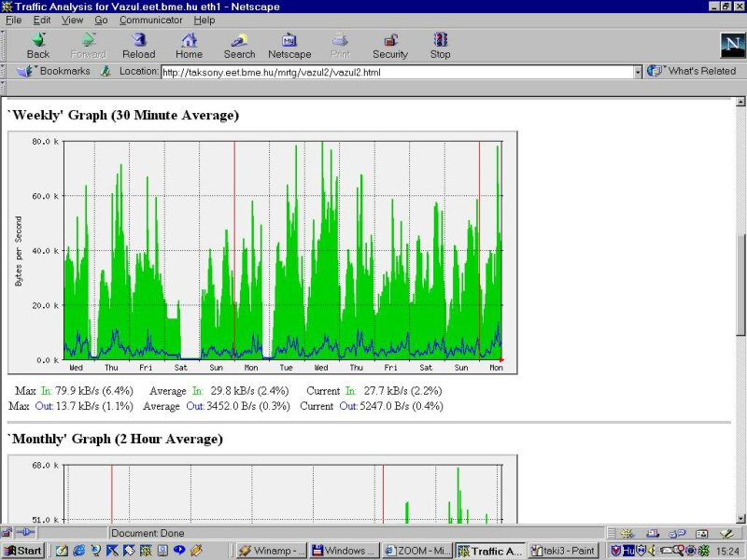Open the Security info button
Viewport: 747px width, 560px height.
click(x=390, y=46)
